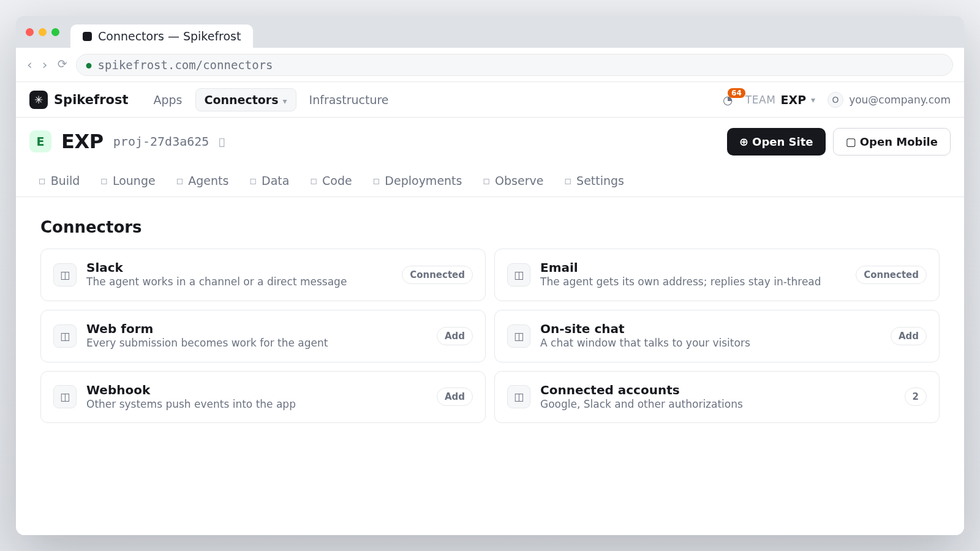Switch to the Settings tab

[x=594, y=181]
